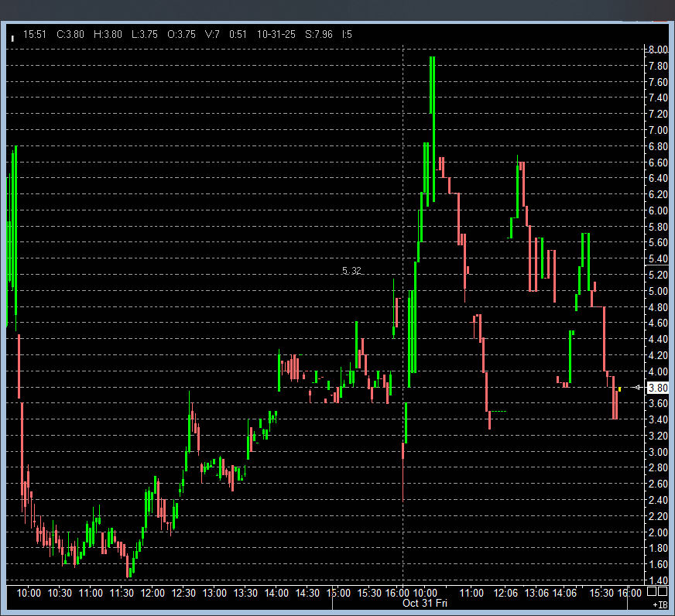Click the I:5 interval indicator in the header
This screenshot has width=675, height=616.
pos(348,34)
